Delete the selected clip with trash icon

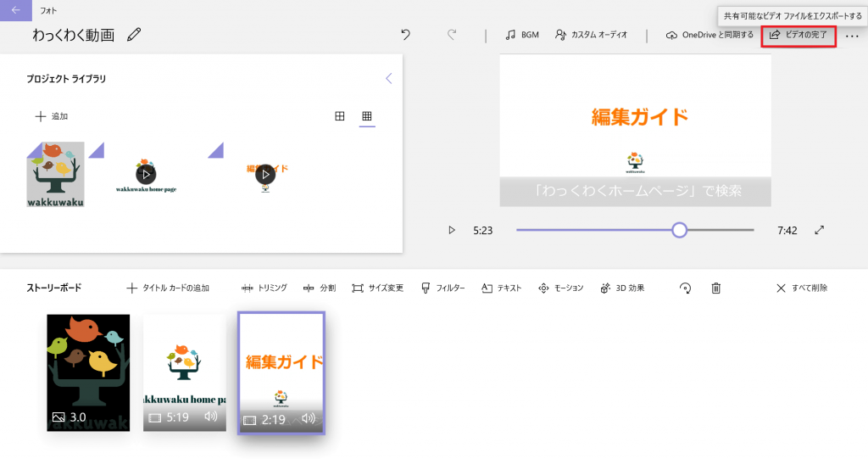pyautogui.click(x=715, y=288)
